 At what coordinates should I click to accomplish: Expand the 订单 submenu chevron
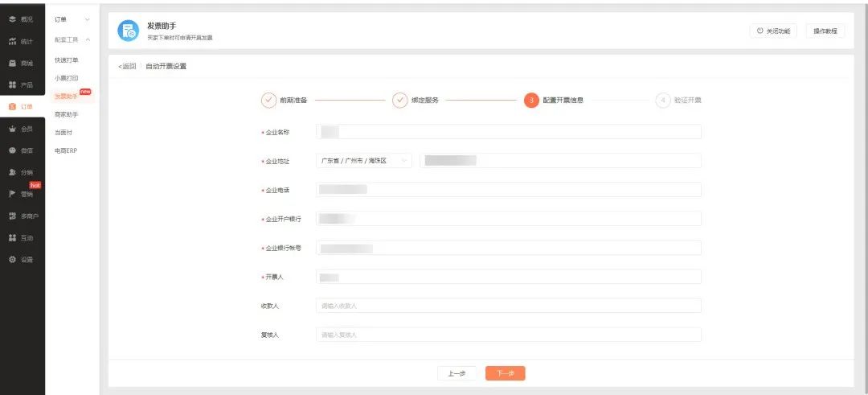88,19
